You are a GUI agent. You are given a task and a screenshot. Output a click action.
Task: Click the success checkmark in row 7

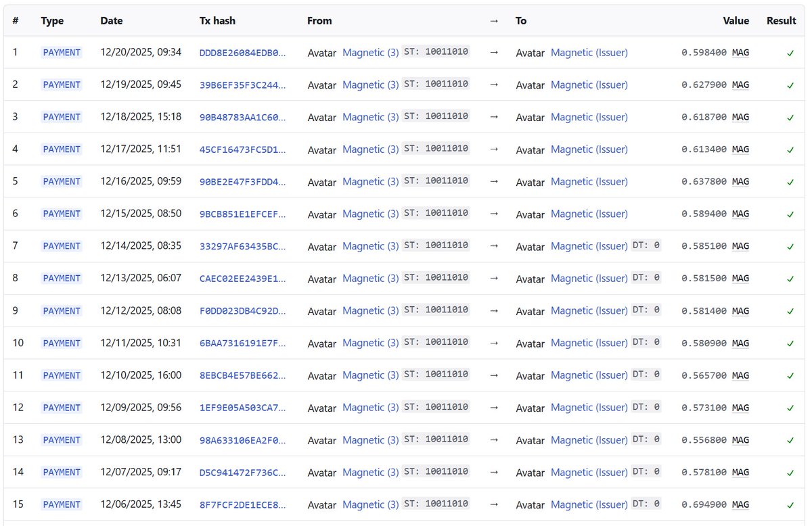point(790,247)
